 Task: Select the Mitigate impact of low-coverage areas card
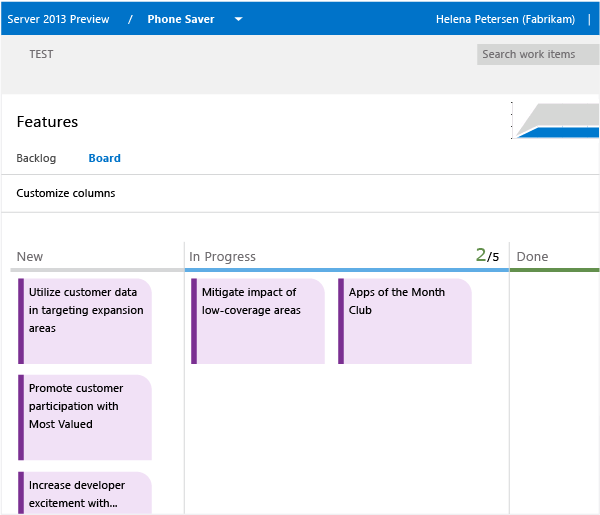[x=259, y=320]
